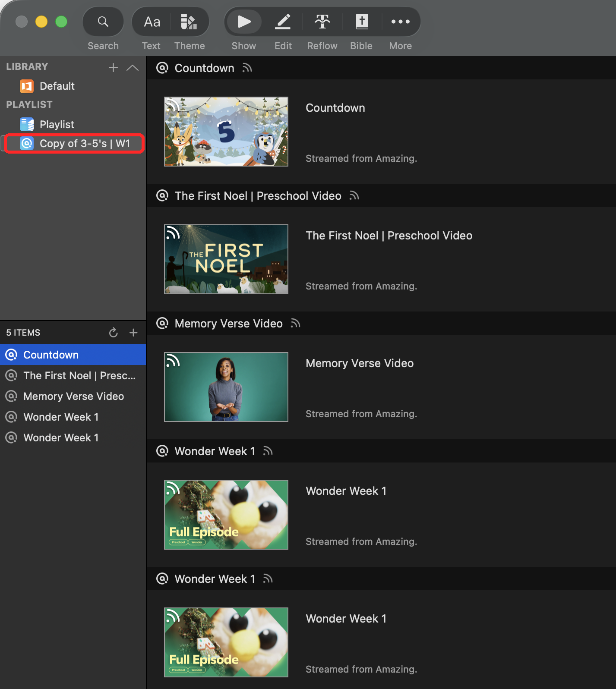
Task: Click the LIBRARY section label
Action: pyautogui.click(x=27, y=67)
